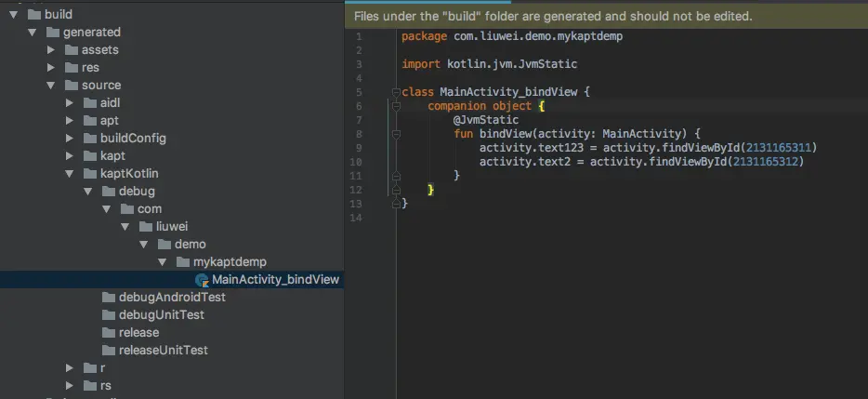This screenshot has width=868, height=399.
Task: Click line number 9 in gutter
Action: (x=359, y=148)
